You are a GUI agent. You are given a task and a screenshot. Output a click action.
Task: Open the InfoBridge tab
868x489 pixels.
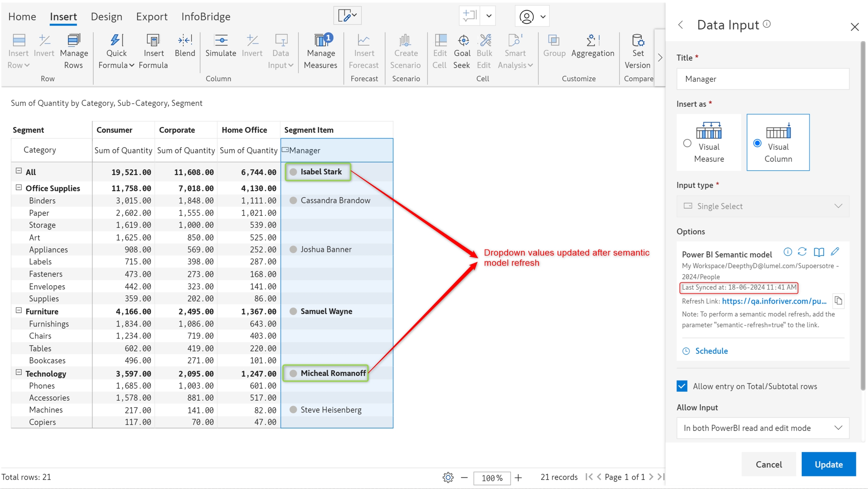206,17
